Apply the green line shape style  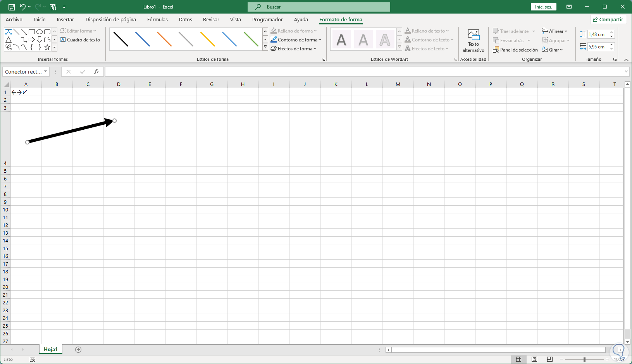pos(251,39)
